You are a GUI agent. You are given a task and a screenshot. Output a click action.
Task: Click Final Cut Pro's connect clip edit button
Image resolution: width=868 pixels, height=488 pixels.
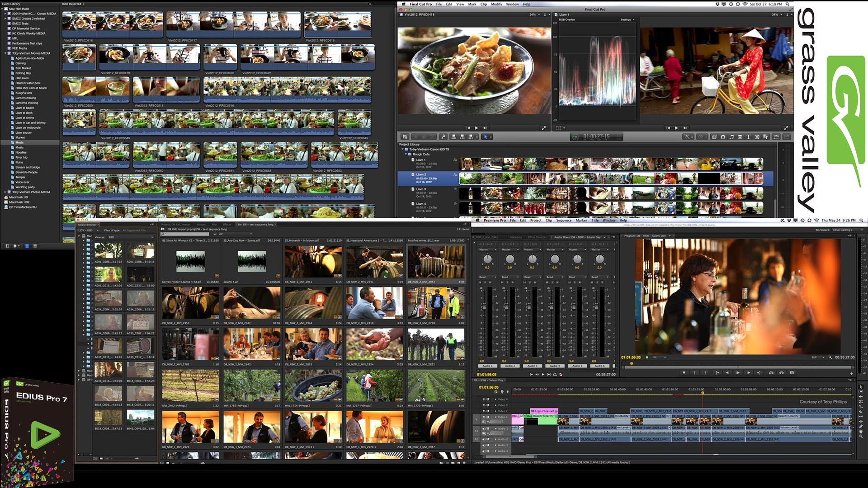453,136
